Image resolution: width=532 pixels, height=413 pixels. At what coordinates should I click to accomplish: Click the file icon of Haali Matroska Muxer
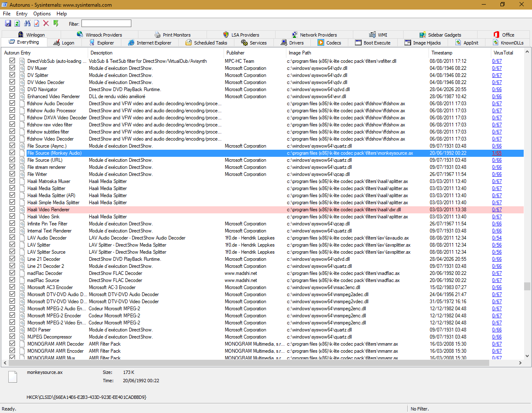(22, 181)
